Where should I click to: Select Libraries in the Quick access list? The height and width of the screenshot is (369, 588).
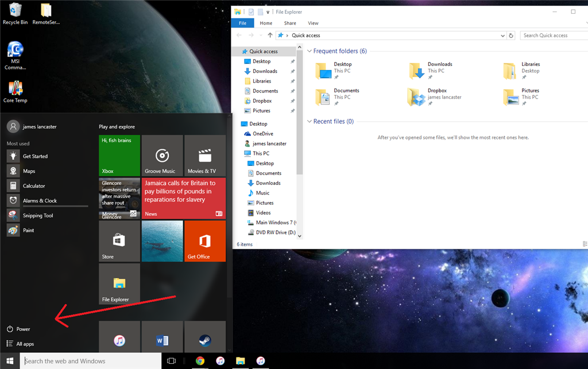262,81
